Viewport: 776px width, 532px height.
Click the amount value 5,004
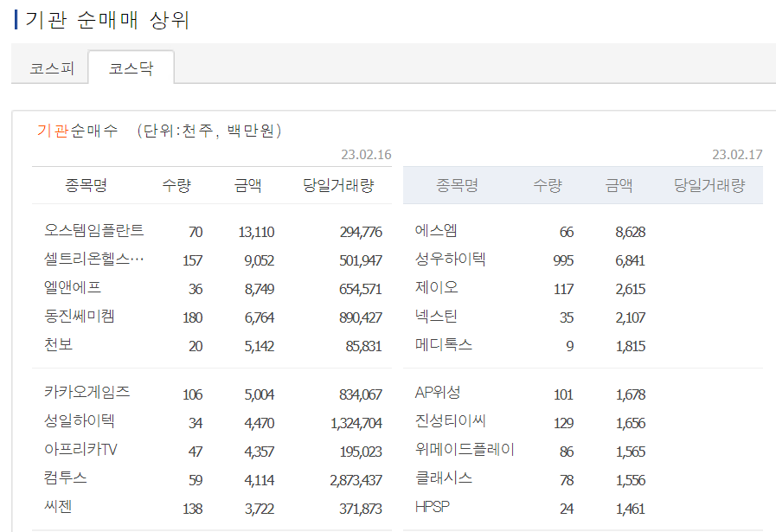260,395
